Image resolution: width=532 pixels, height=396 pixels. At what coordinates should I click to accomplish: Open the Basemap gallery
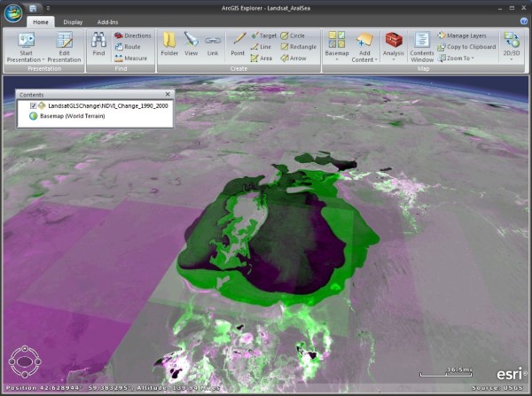337,46
